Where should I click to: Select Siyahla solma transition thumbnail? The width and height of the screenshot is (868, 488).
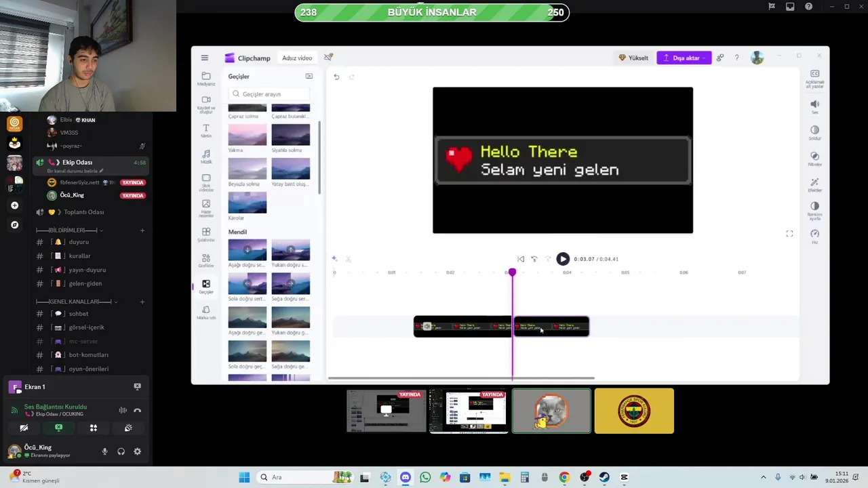point(291,134)
